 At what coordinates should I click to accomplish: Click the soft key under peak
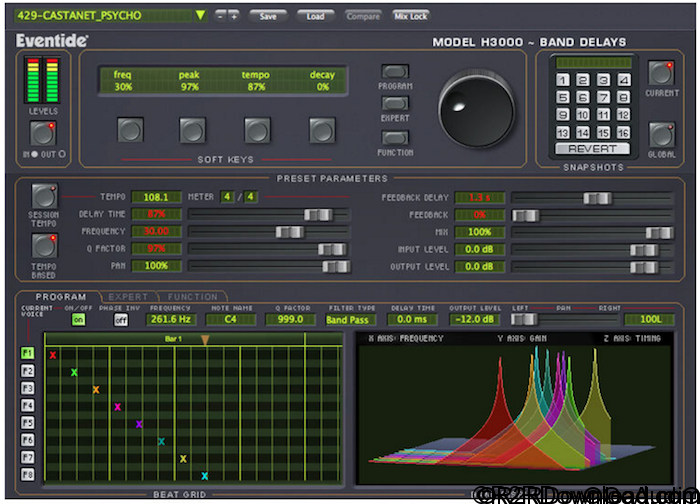click(192, 130)
